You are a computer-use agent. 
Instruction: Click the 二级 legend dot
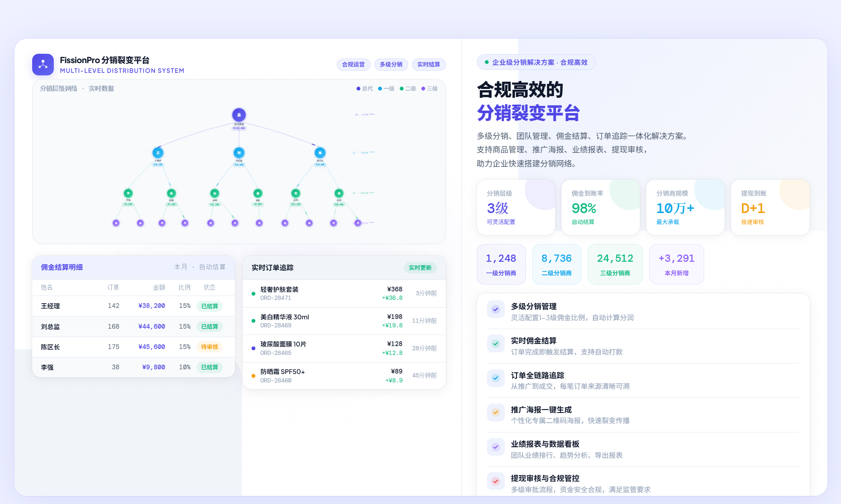401,89
